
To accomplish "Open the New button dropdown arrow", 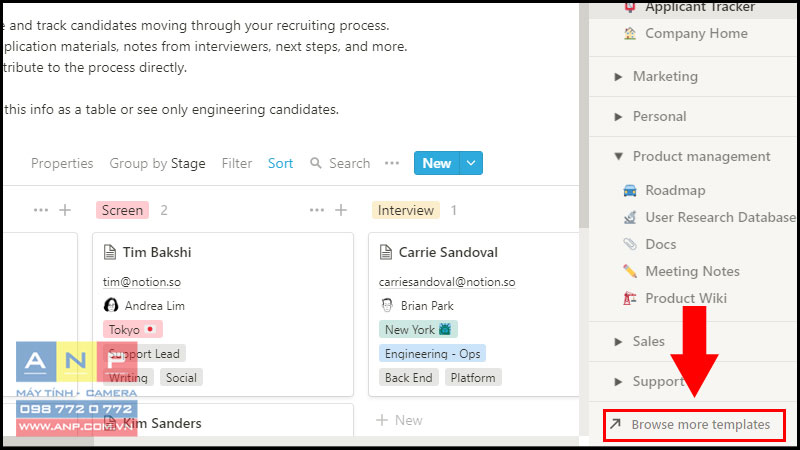I will 471,163.
